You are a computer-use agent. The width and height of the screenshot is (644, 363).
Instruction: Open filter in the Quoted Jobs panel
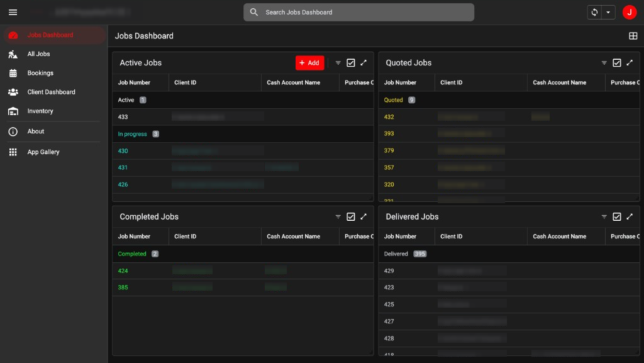tap(604, 63)
